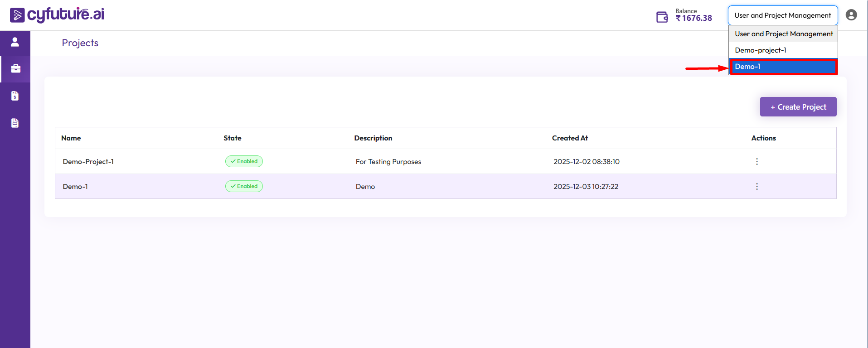Click Enabled badge for Demo-Project-1
The width and height of the screenshot is (868, 348).
tap(244, 161)
